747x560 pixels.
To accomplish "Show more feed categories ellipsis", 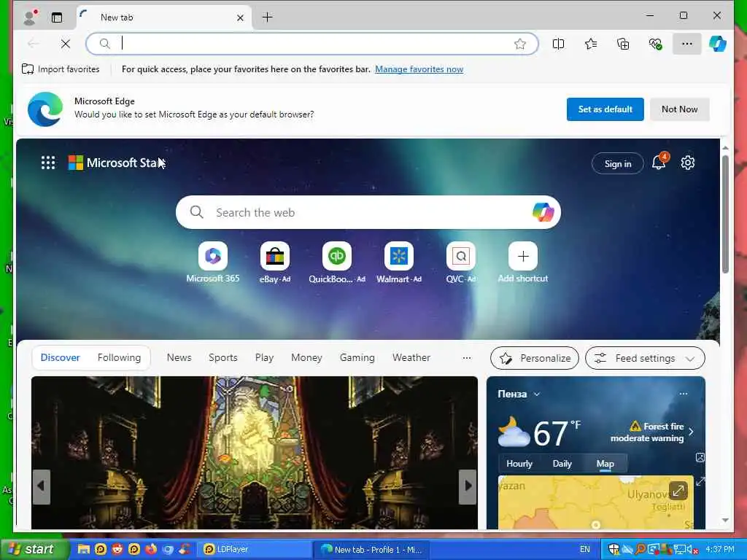I will click(x=466, y=357).
